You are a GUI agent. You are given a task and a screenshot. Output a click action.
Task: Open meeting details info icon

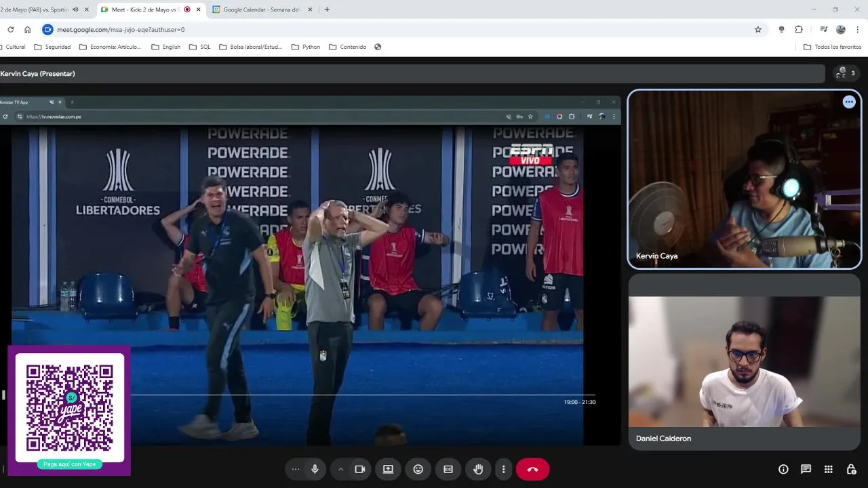pyautogui.click(x=783, y=469)
